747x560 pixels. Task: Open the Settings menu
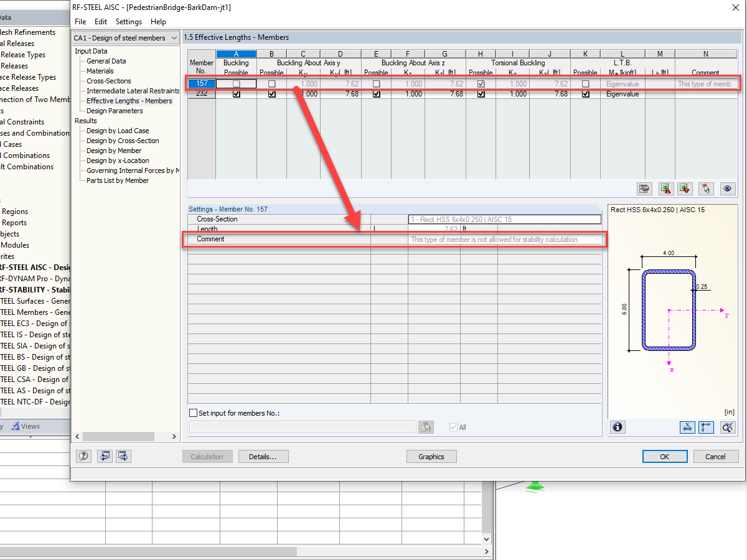click(x=128, y=21)
